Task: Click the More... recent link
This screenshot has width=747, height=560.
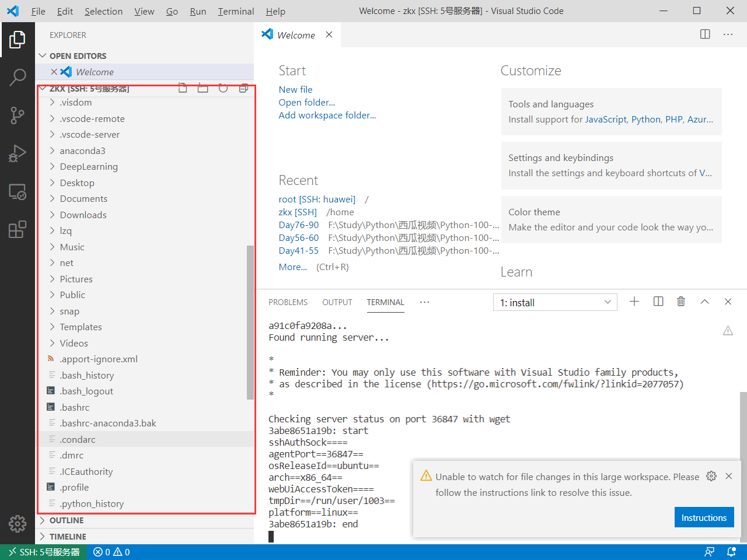Action: 293,267
